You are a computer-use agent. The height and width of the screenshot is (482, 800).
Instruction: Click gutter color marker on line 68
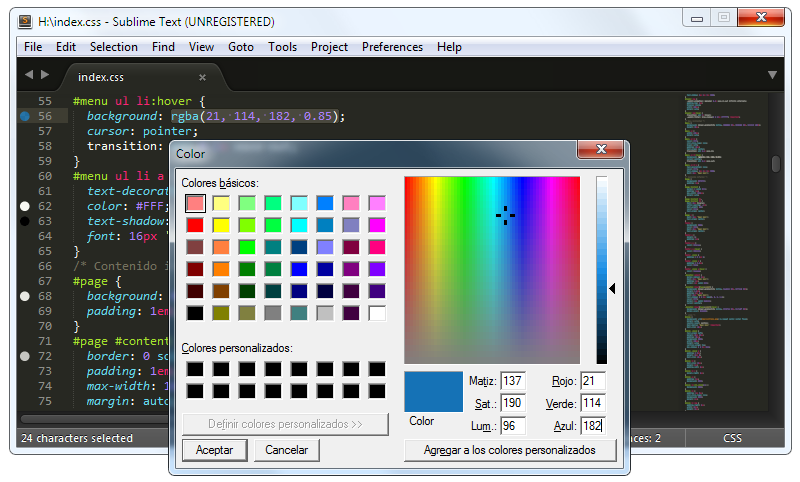click(x=24, y=296)
